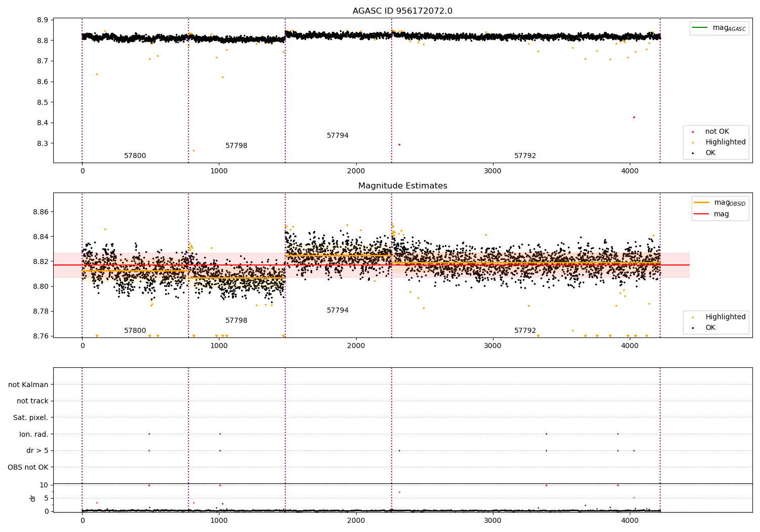The image size is (760, 532).
Task: Click the 'not Kalman' row label
Action: [x=28, y=385]
